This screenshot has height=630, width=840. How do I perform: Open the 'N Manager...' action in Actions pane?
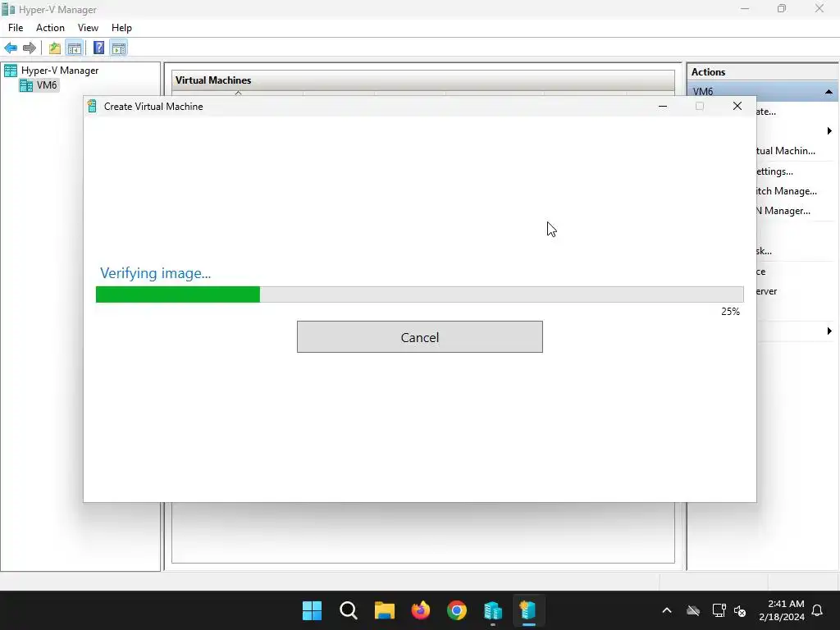tap(783, 211)
